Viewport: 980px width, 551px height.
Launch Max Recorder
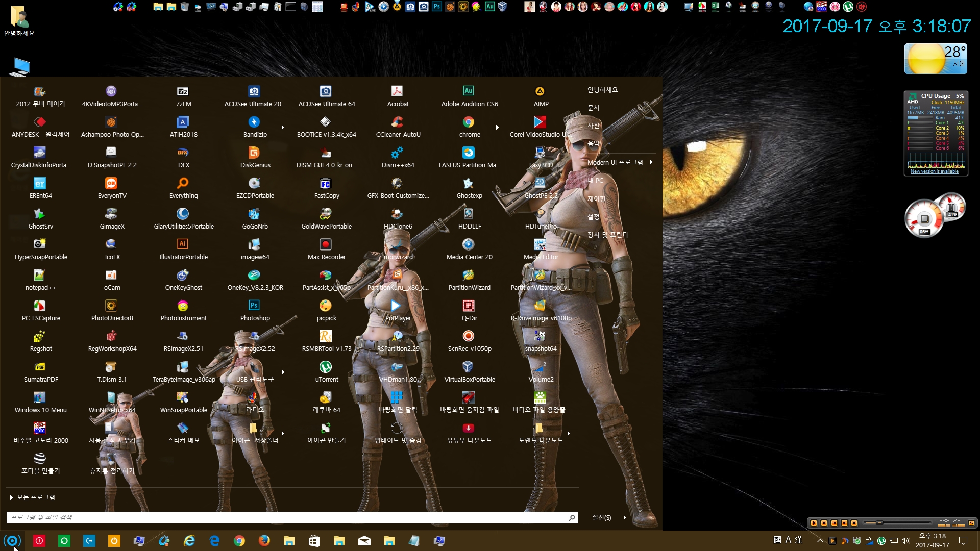coord(326,249)
